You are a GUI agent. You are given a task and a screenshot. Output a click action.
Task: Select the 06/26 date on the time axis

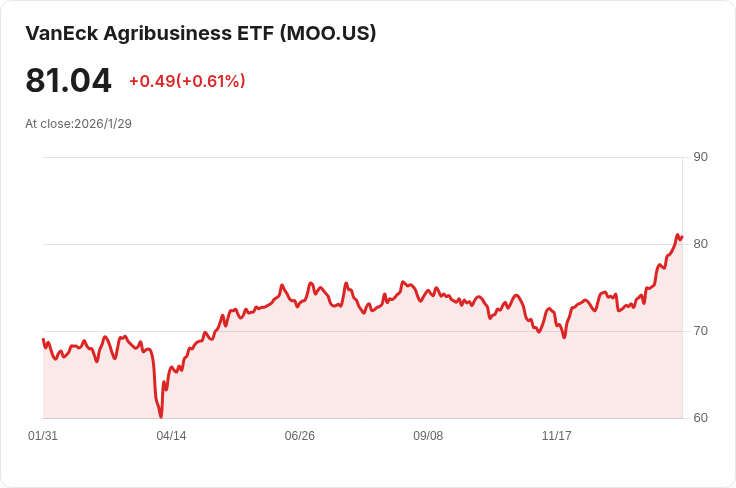pos(299,436)
